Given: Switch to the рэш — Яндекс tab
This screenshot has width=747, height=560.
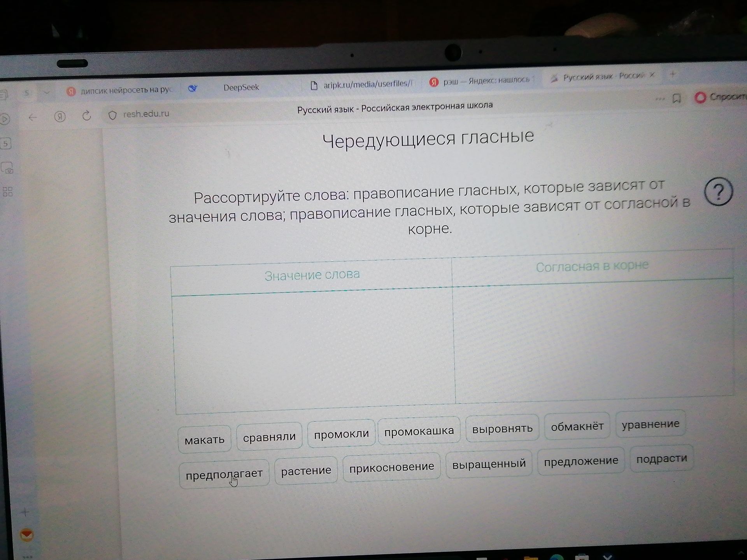Looking at the screenshot, I should click(x=480, y=80).
